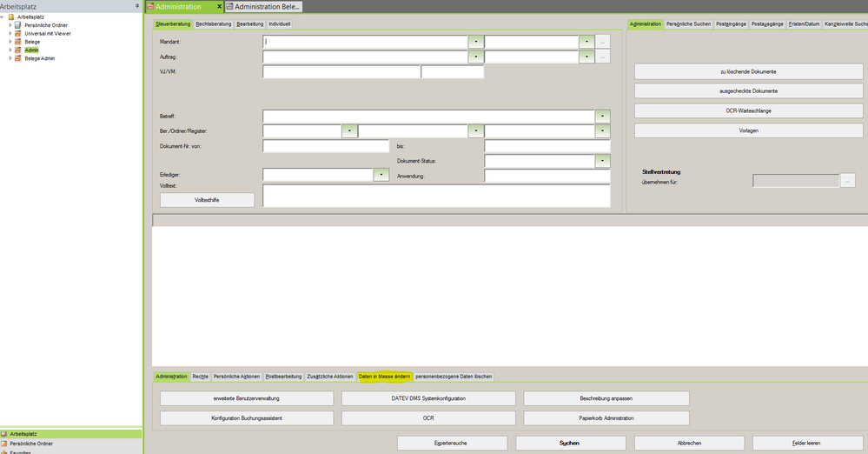Open the Rechte bottom tab
The height and width of the screenshot is (454, 868).
201,377
